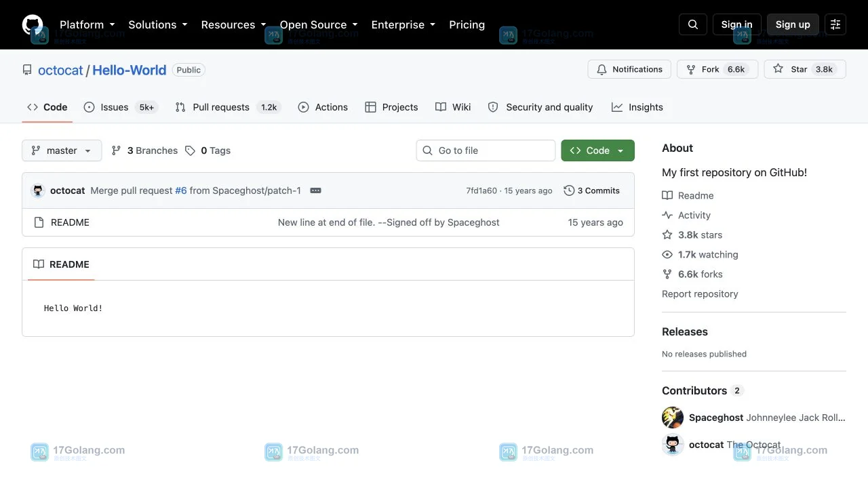Viewport: 868px width, 488px height.
Task: Switch to the Issues tab
Action: click(x=121, y=107)
